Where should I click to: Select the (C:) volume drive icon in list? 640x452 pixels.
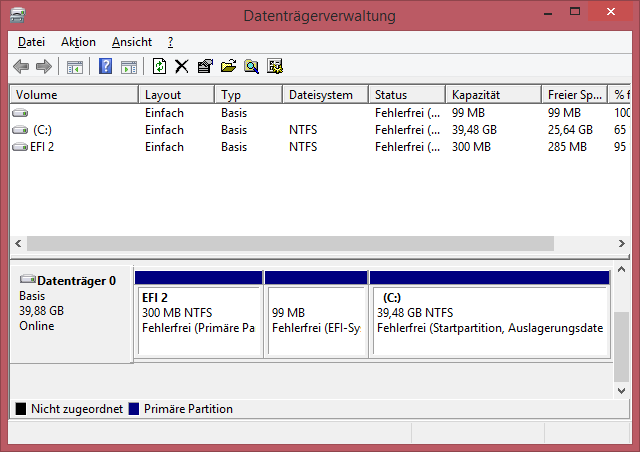(x=20, y=130)
